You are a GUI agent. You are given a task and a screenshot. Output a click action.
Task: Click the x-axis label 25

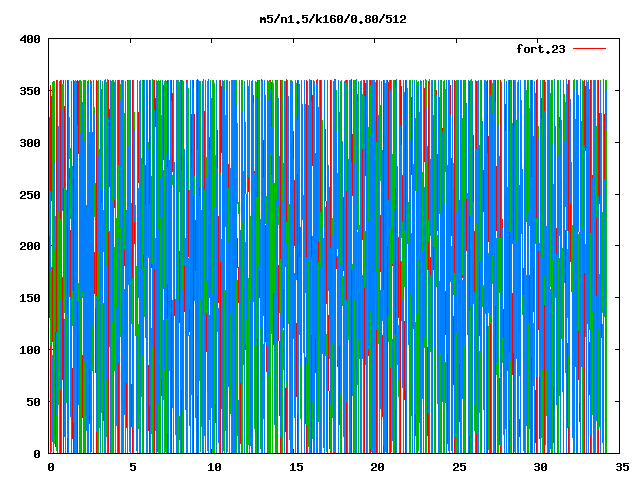[x=459, y=467]
